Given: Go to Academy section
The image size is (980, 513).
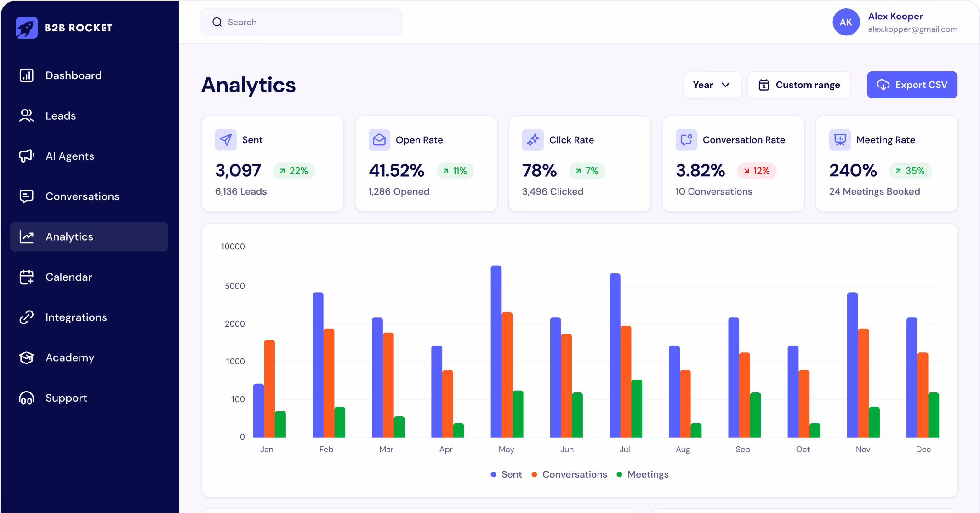Looking at the screenshot, I should click(x=89, y=357).
